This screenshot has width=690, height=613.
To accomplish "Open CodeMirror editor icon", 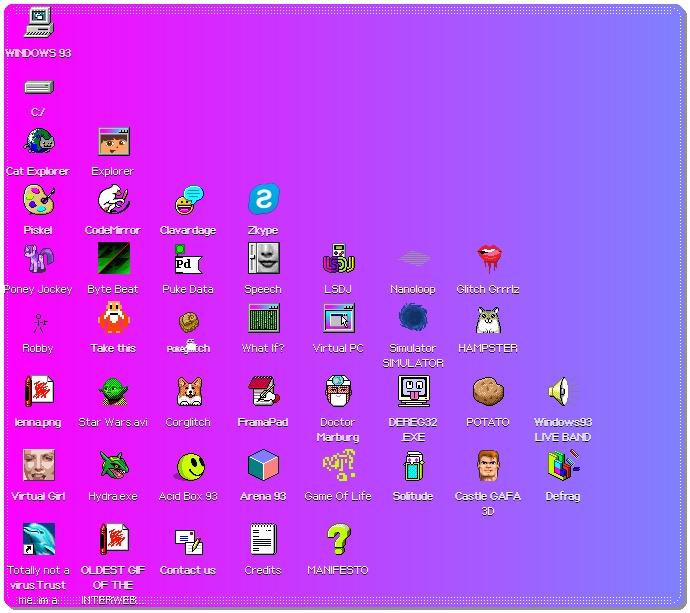I will [x=114, y=199].
